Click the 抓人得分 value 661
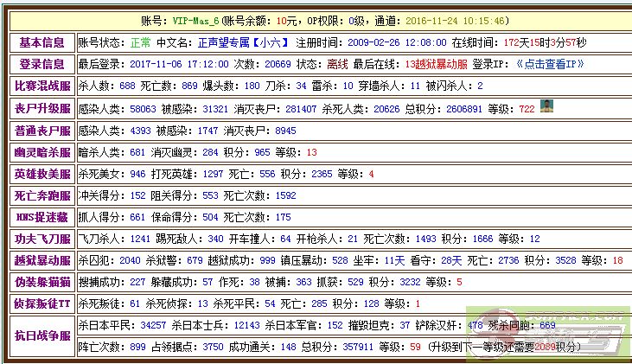 tap(137, 217)
